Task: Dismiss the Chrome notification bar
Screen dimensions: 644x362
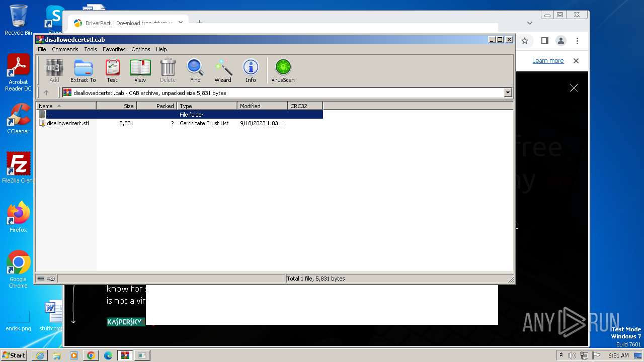Action: (x=576, y=61)
